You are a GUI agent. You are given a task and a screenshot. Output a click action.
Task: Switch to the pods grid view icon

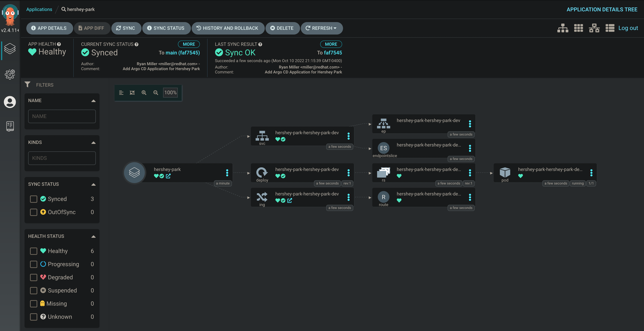tap(579, 28)
